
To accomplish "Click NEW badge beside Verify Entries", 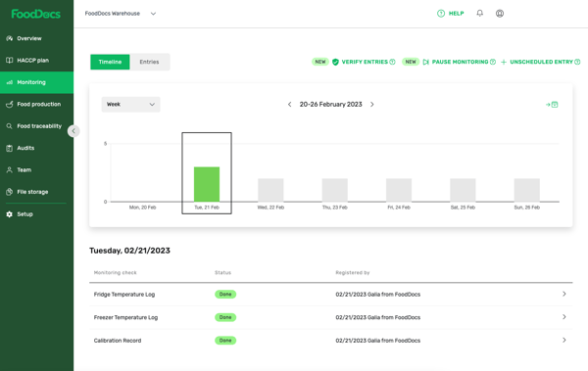I will pos(320,62).
